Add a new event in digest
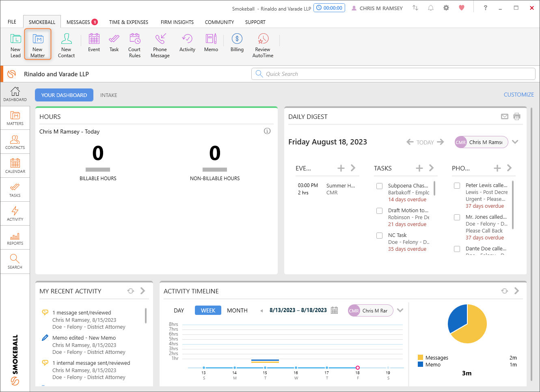540x392 pixels. (341, 168)
